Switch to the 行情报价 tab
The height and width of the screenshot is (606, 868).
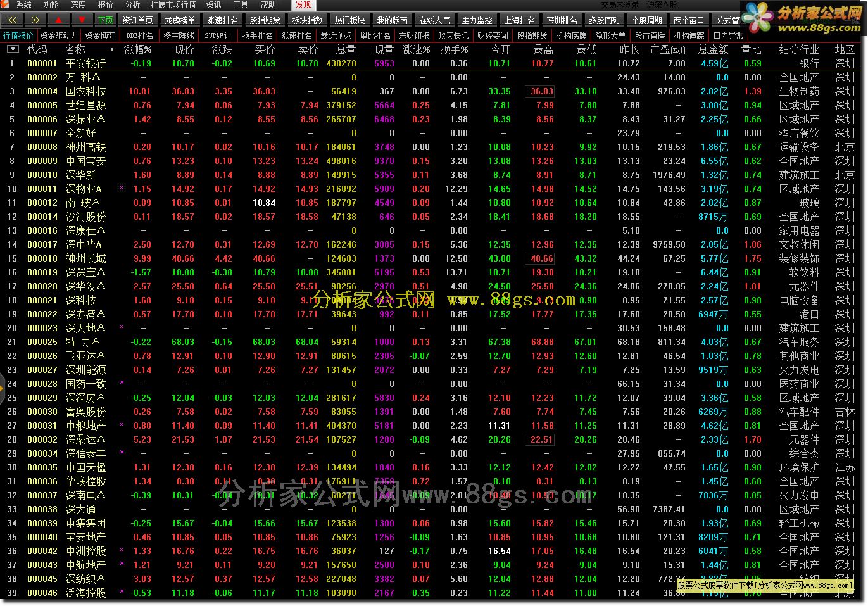coord(18,35)
